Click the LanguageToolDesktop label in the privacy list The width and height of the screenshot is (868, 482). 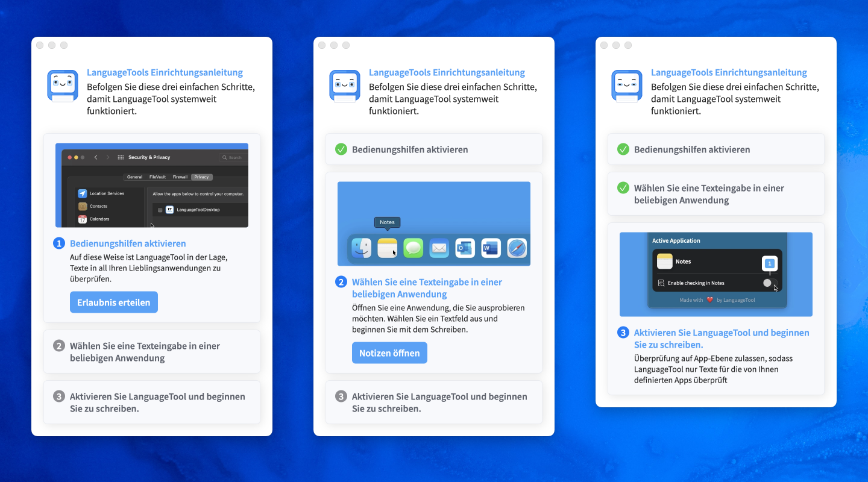pos(198,210)
